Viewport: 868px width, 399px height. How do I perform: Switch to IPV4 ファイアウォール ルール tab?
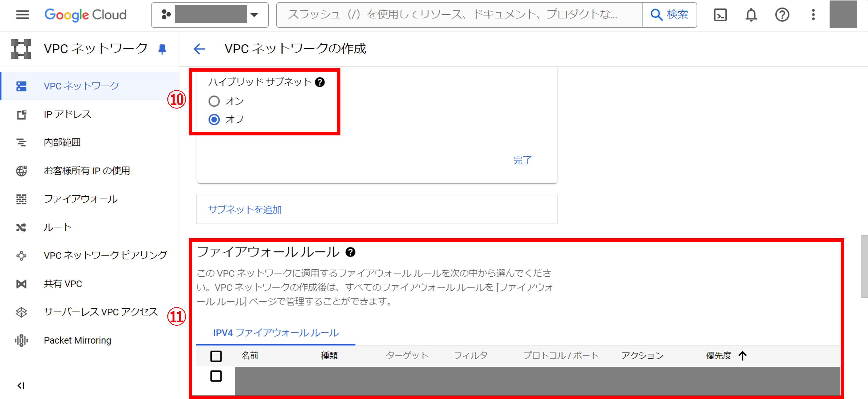(276, 333)
